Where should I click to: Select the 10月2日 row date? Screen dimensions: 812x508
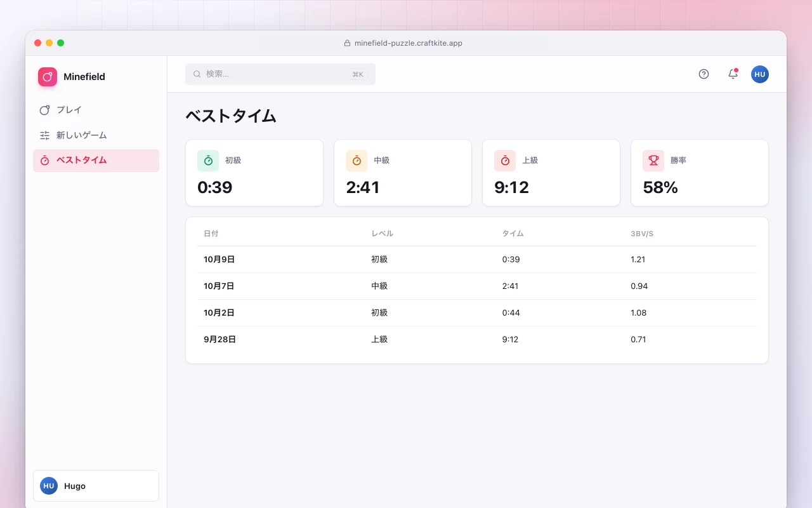(219, 313)
